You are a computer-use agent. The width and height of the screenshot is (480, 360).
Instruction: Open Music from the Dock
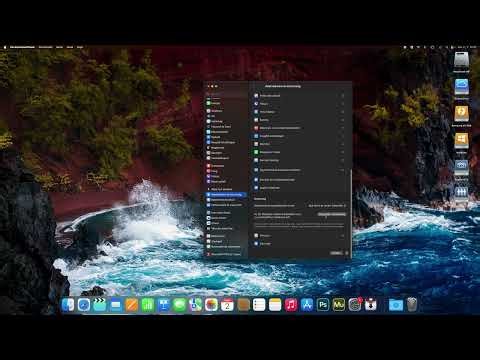(291, 305)
